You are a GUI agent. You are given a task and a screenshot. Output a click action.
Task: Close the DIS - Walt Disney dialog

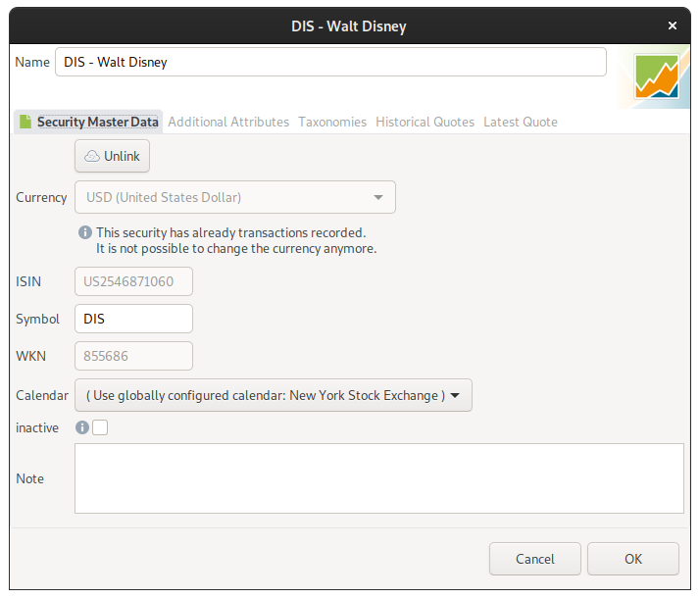point(673,25)
